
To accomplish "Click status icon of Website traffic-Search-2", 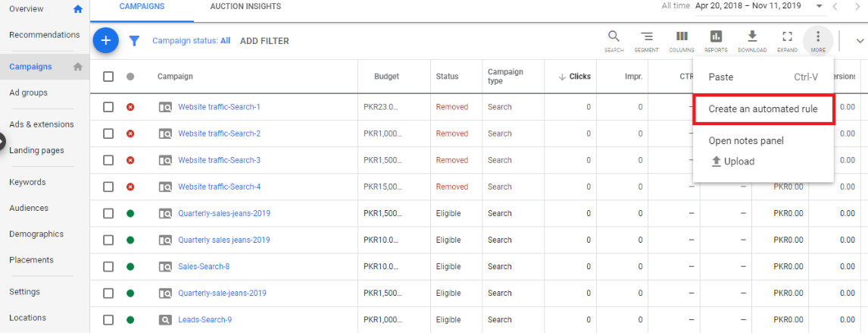I will pos(130,133).
